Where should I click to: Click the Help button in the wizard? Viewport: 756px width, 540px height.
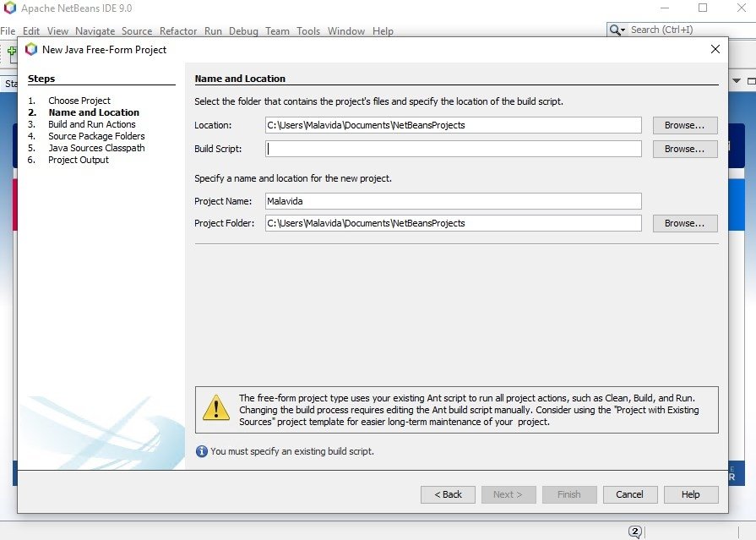coord(691,494)
